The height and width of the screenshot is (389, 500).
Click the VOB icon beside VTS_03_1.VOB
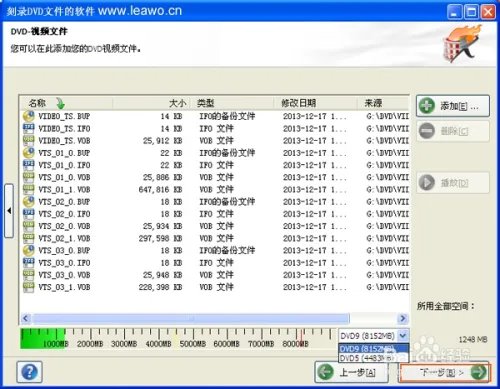click(x=29, y=287)
